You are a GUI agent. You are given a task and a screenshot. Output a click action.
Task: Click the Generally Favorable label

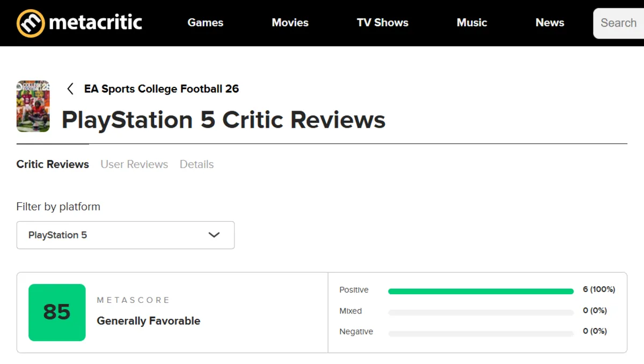click(148, 321)
